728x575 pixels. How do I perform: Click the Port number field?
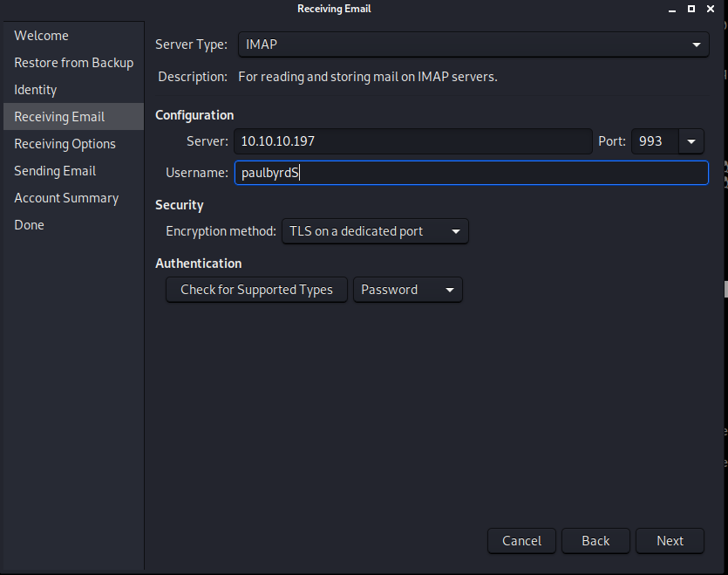click(654, 141)
